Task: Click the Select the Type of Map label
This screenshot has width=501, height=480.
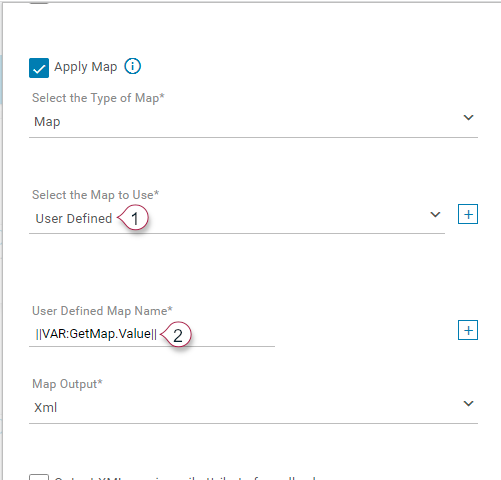Action: [98, 98]
